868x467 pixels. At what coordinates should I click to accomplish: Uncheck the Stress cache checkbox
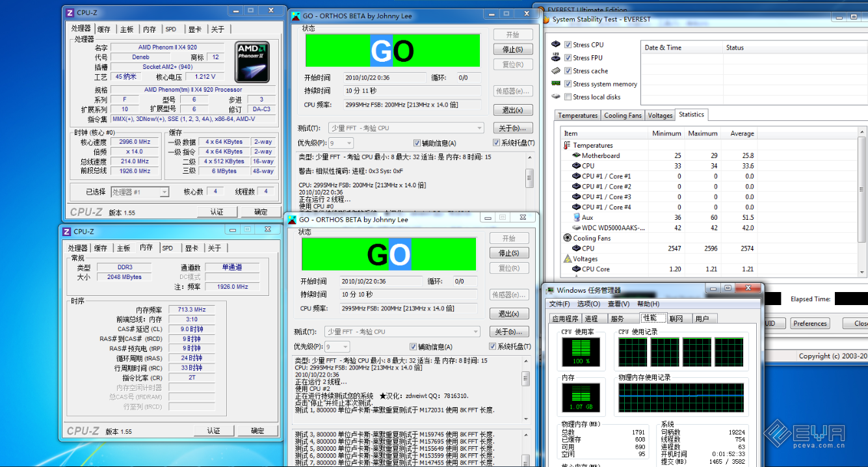point(568,71)
